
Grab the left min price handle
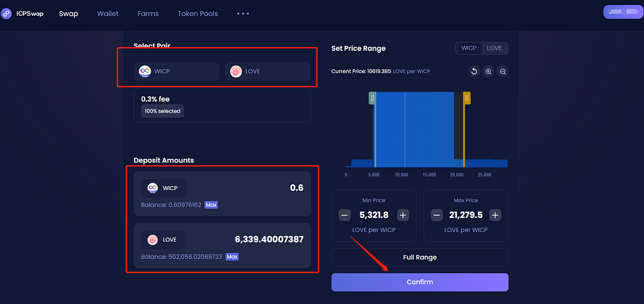tap(372, 98)
